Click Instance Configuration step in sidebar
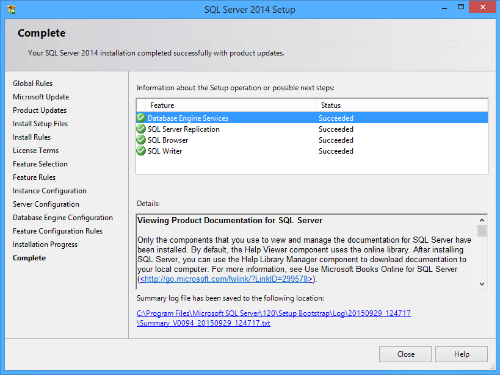The width and height of the screenshot is (500, 375). pos(50,191)
